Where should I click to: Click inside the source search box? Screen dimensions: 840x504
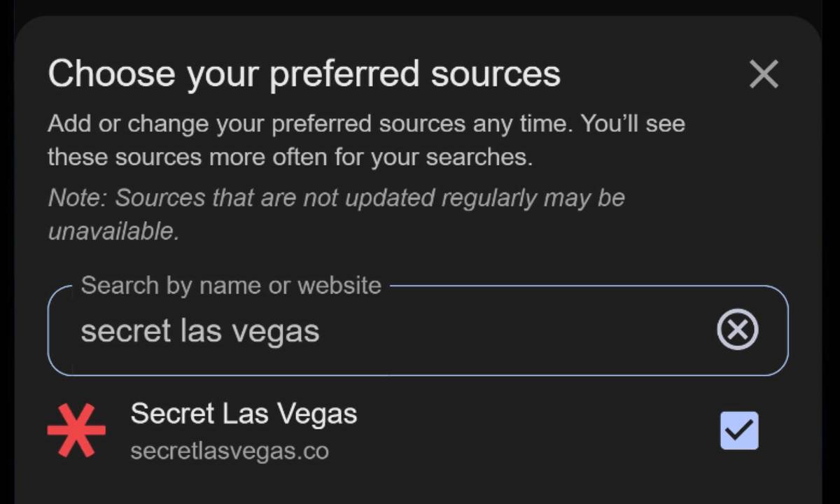[x=490, y=330]
